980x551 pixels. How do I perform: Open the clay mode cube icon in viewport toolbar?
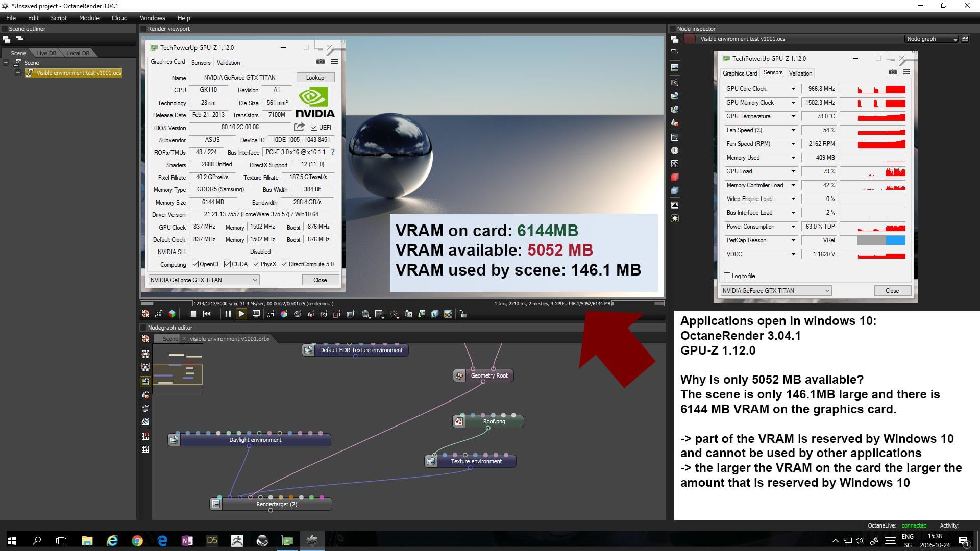(172, 314)
